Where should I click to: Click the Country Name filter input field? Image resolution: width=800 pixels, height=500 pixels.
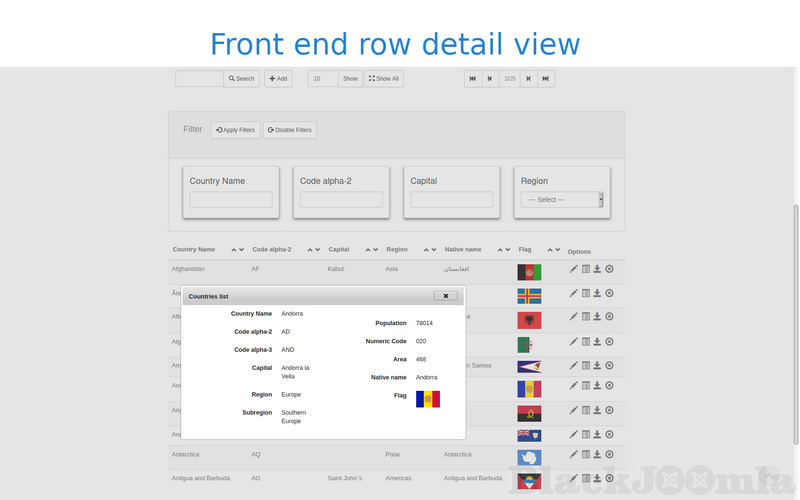[231, 200]
